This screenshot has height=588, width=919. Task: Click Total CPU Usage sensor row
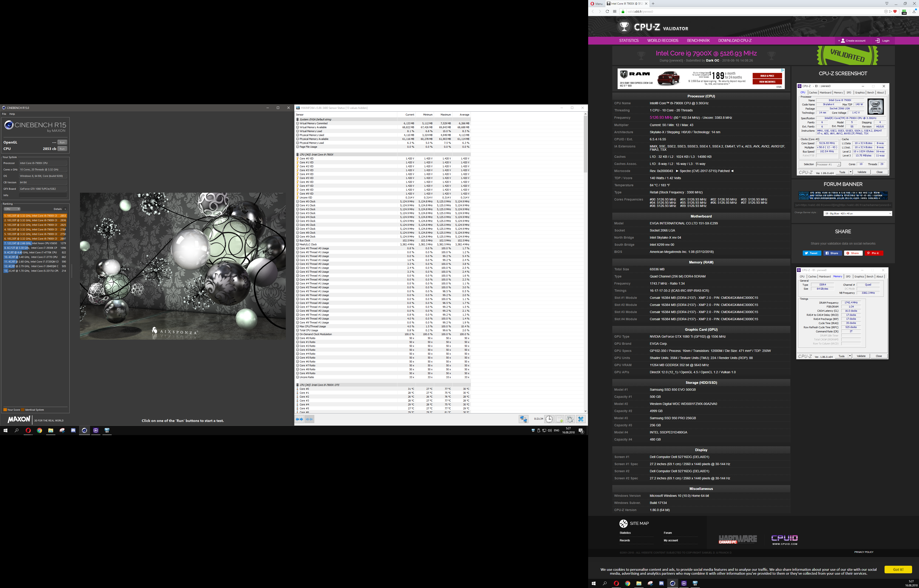pos(383,330)
